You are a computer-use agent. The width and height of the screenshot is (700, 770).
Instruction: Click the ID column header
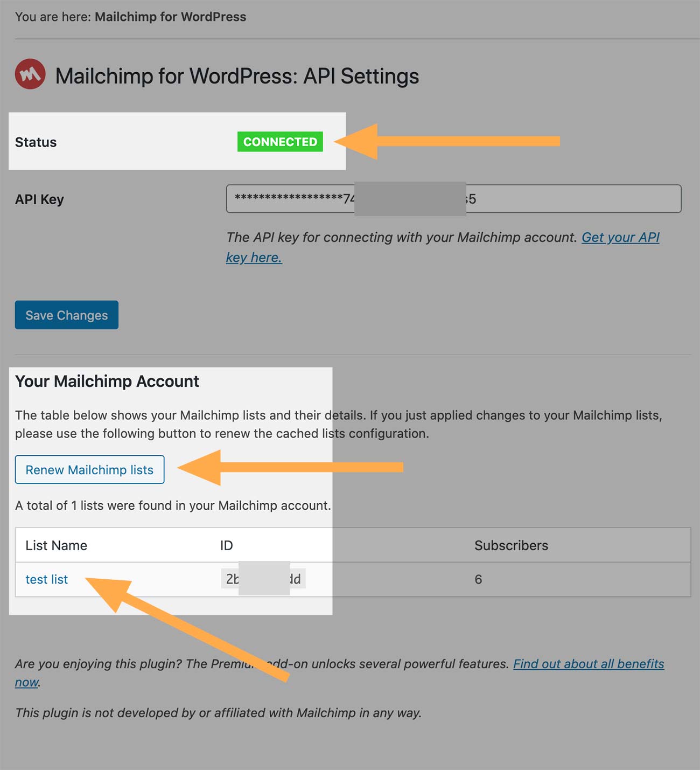(226, 545)
